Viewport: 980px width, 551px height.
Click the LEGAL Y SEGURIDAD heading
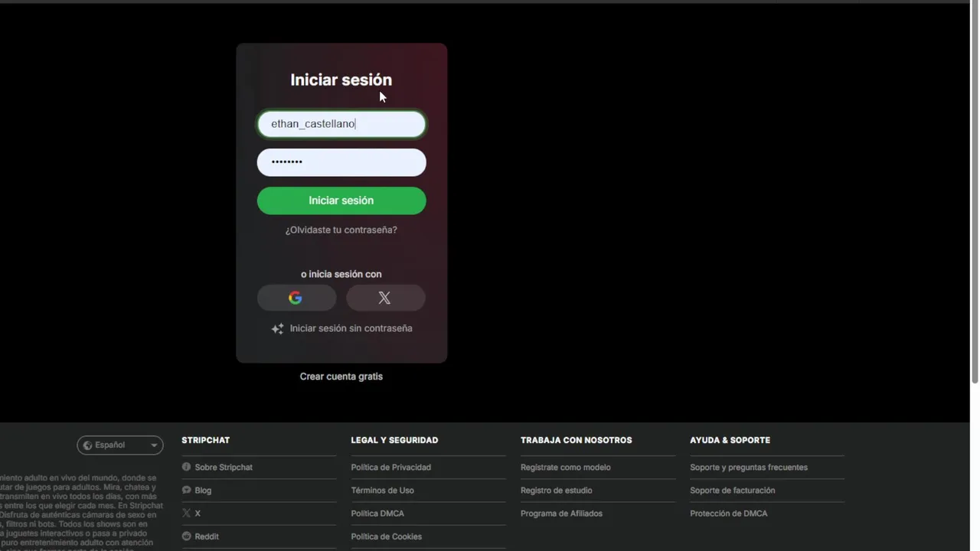click(x=394, y=440)
